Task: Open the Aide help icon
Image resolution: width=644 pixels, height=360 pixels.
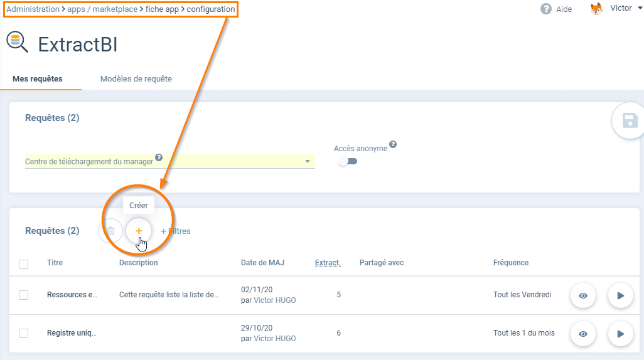Action: 546,9
